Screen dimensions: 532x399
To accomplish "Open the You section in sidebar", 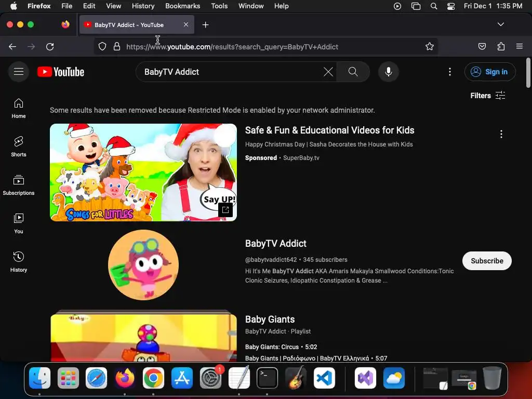I will 19,223.
